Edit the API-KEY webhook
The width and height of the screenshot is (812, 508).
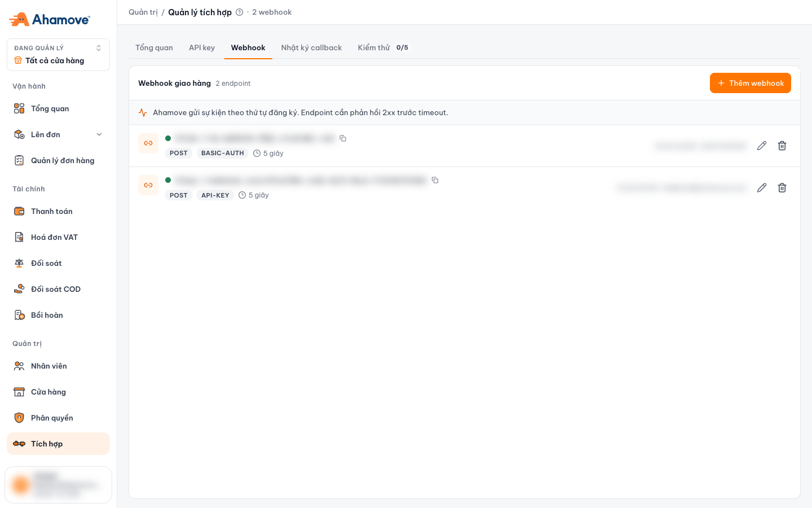click(x=762, y=187)
